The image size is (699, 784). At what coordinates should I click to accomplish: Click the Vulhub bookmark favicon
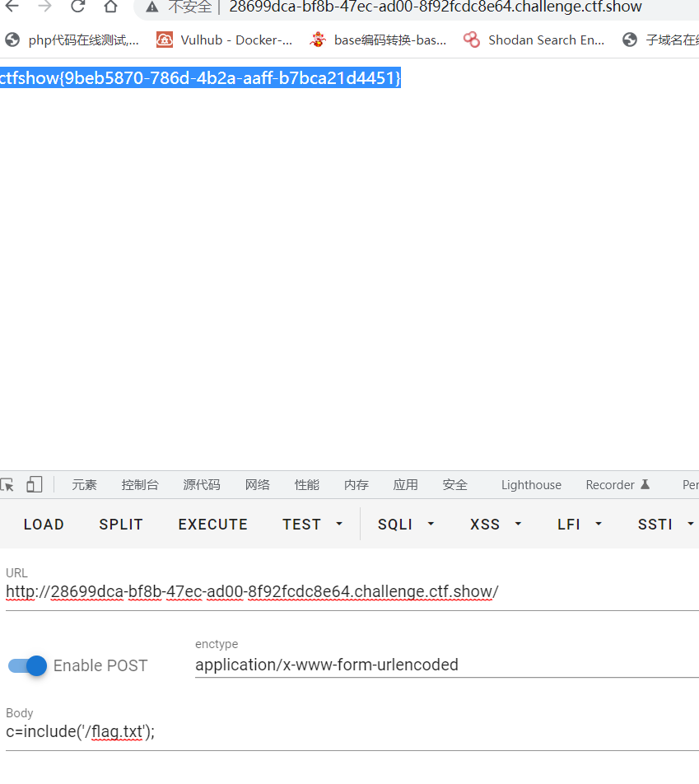click(165, 40)
